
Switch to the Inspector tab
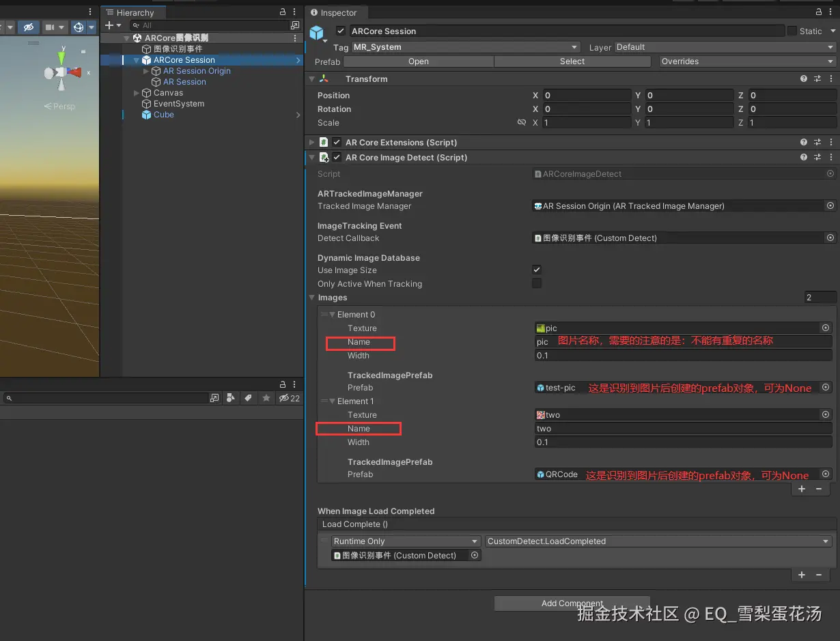point(334,12)
